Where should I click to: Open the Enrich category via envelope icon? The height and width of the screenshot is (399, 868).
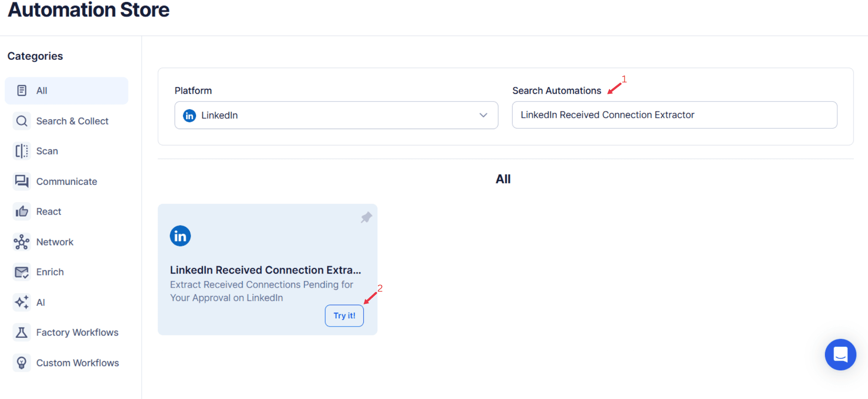point(21,272)
